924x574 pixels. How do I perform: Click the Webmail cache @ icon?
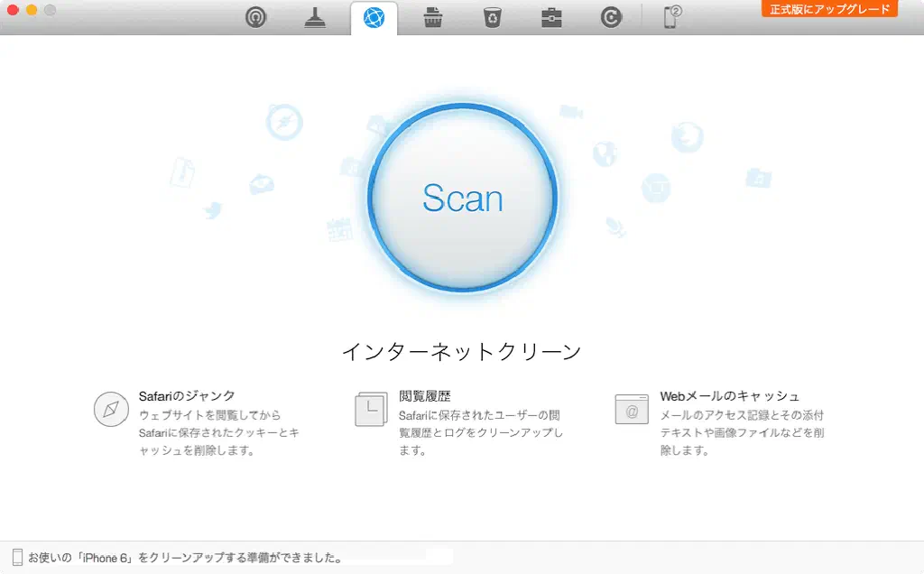click(632, 409)
